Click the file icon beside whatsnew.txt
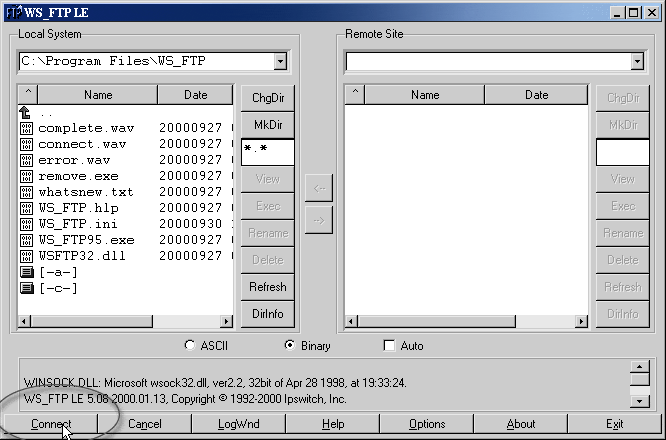666x440 pixels. 26,192
